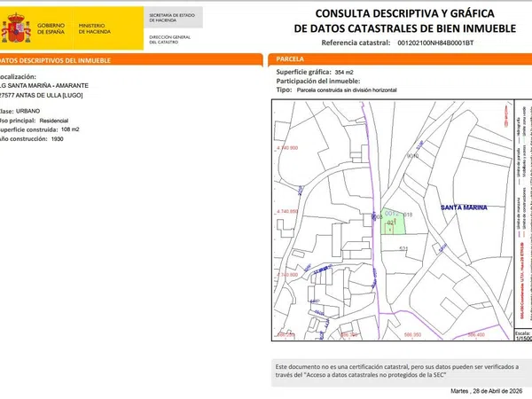Click the 'Localización:' label
Screen dimensions: 532x399
point(18,76)
